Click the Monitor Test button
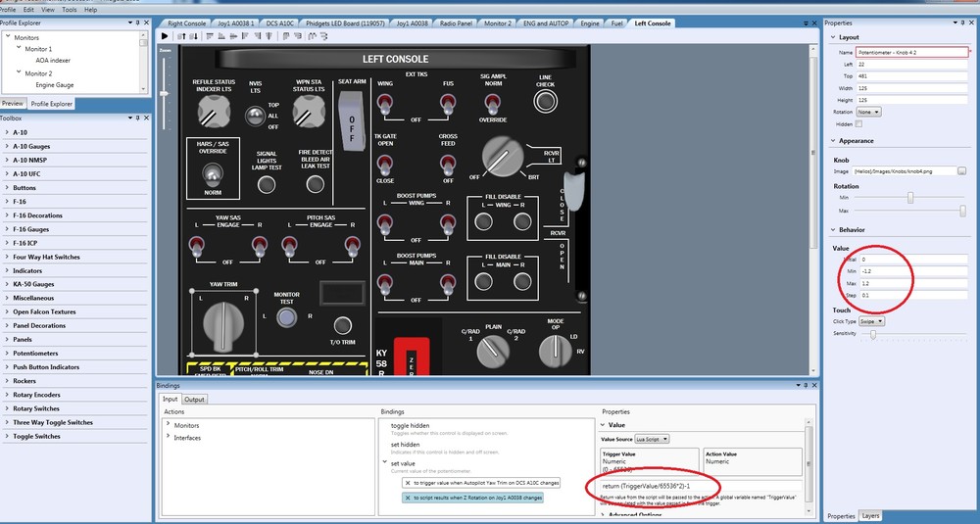980x524 pixels. (x=287, y=318)
